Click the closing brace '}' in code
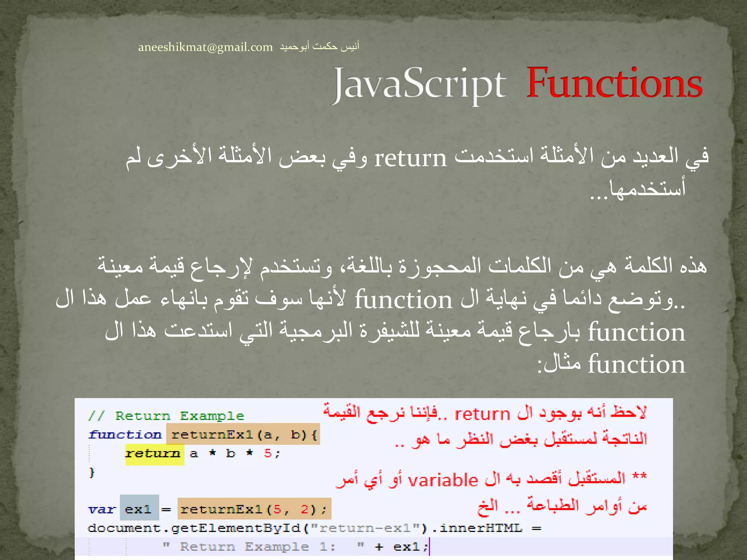This screenshot has width=747, height=560. pos(92,472)
